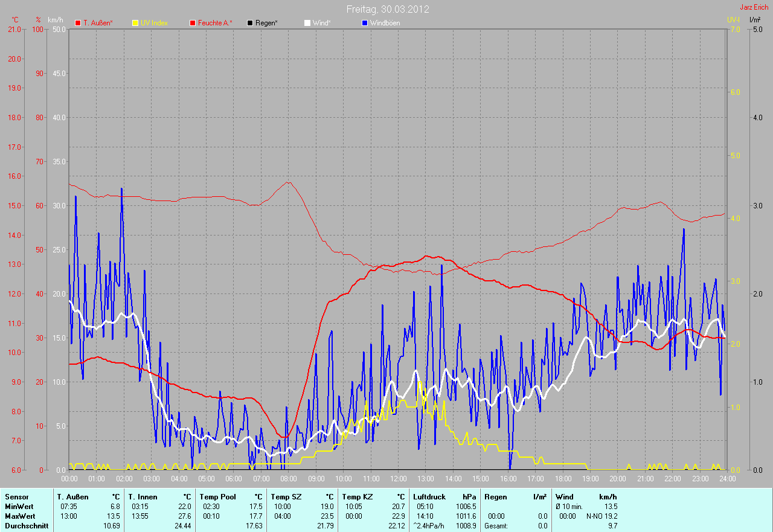773x532 pixels.
Task: Click the T. Innen average '24.44'
Action: pyautogui.click(x=183, y=526)
